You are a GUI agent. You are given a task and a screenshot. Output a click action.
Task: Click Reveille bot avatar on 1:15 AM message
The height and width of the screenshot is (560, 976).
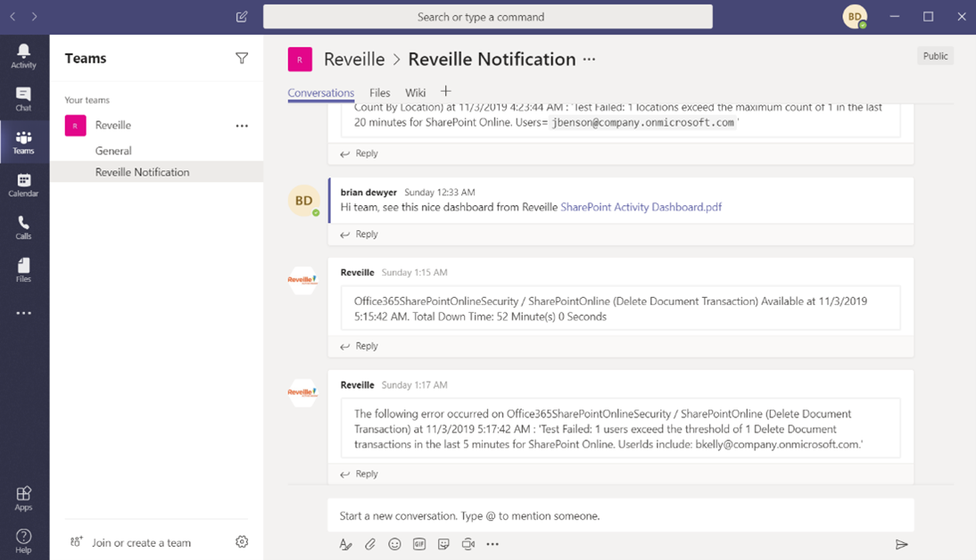302,280
